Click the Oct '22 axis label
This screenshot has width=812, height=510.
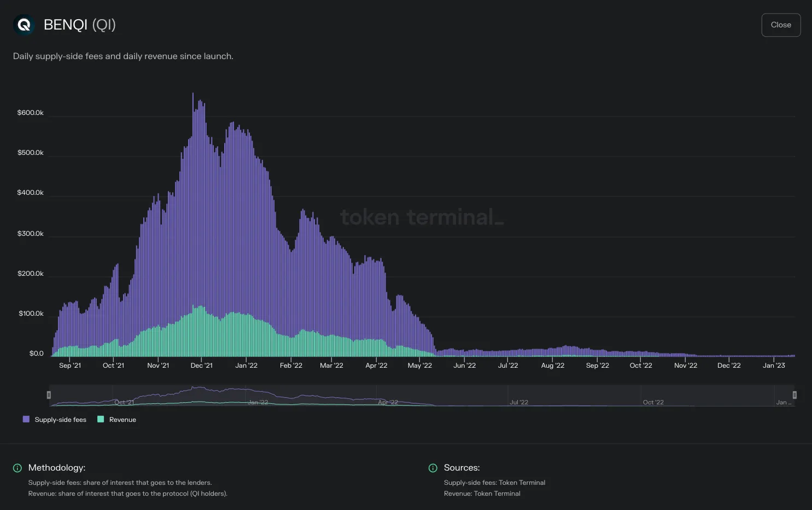641,366
